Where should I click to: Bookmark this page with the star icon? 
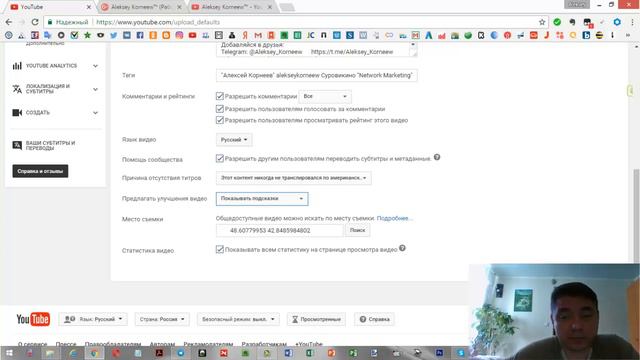pyautogui.click(x=542, y=22)
